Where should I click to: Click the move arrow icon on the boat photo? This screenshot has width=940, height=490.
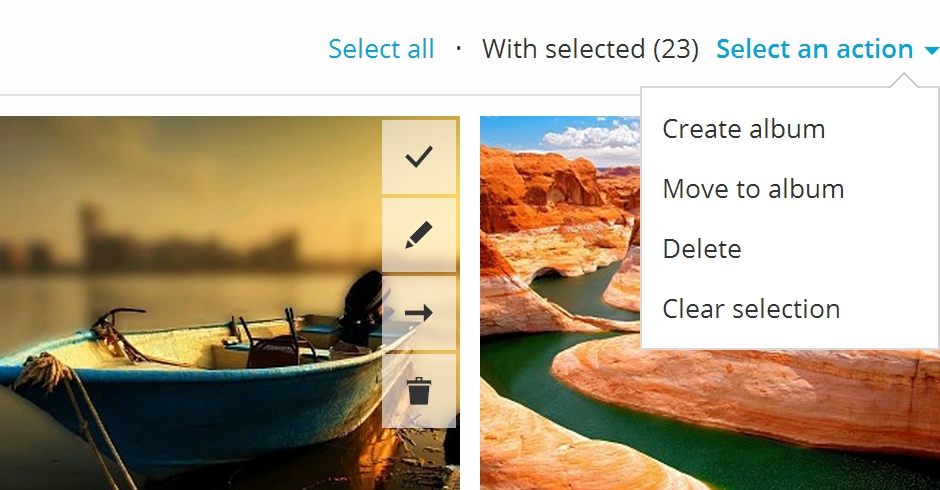click(x=419, y=313)
